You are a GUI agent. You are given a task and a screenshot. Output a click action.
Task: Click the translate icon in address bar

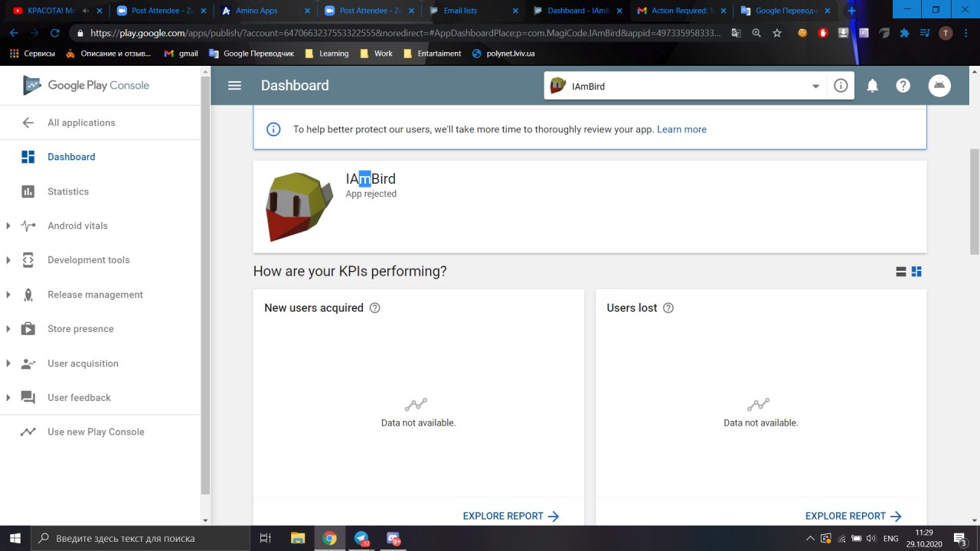click(x=736, y=33)
